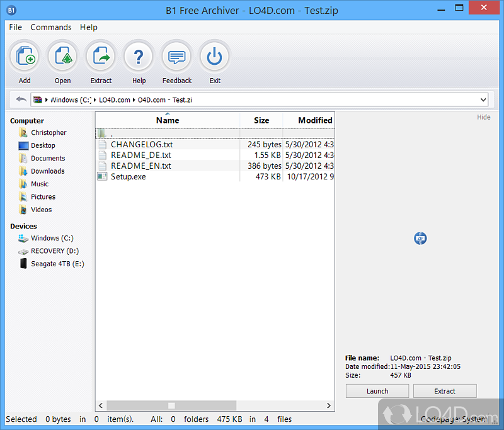
Task: Open the Help menu
Action: point(89,27)
